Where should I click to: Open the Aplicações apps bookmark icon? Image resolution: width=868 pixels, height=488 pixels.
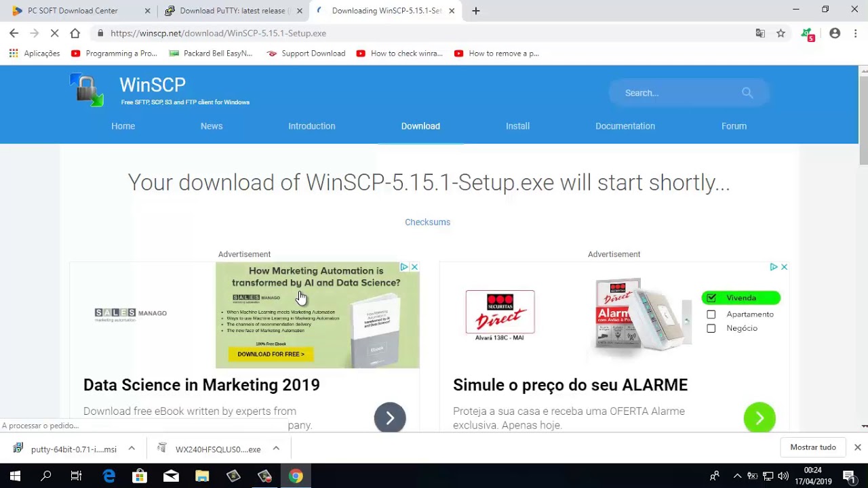(14, 54)
